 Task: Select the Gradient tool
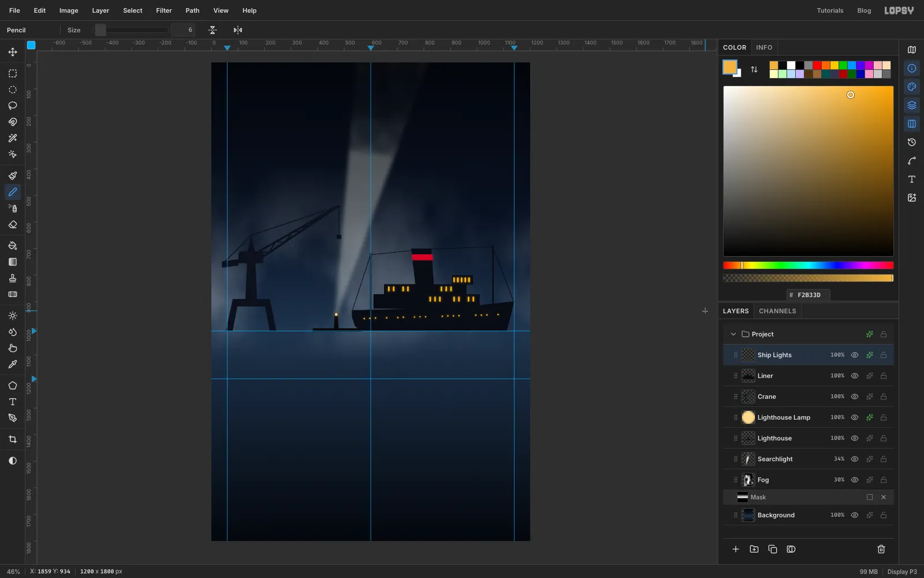(x=13, y=262)
